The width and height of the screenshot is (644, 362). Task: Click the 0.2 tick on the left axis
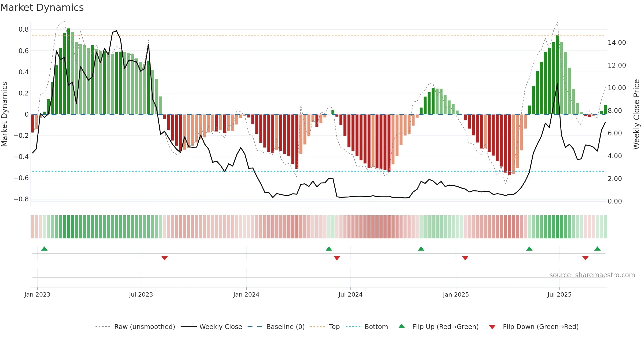pyautogui.click(x=24, y=93)
